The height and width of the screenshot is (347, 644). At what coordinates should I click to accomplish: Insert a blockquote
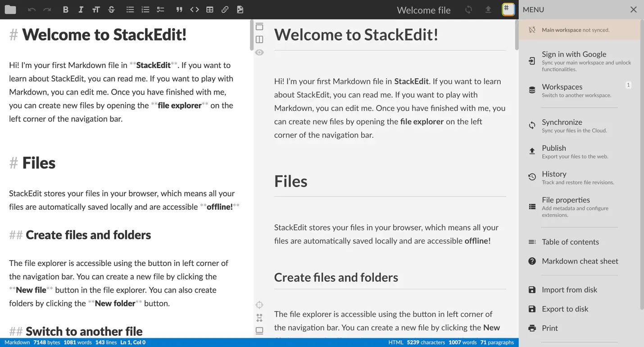(179, 9)
